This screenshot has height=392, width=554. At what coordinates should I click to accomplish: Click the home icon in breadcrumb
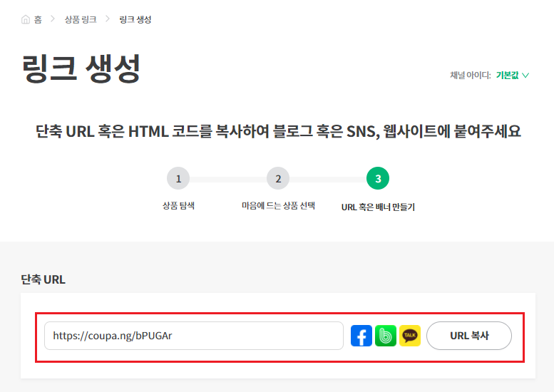tap(26, 19)
